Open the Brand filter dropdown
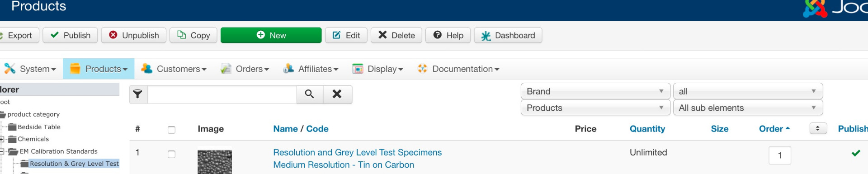This screenshot has width=868, height=174. point(595,91)
